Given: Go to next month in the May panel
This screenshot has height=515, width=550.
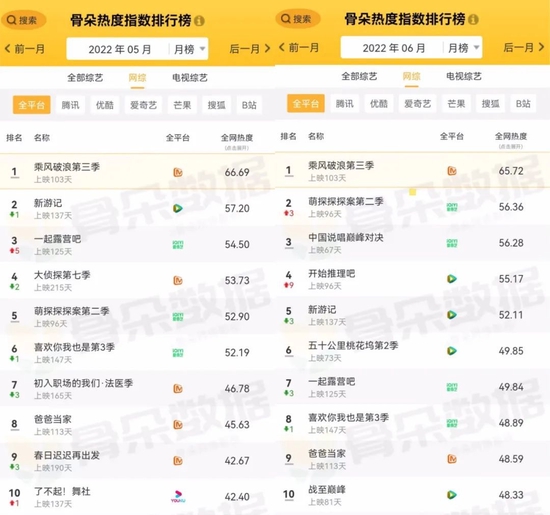Looking at the screenshot, I should coord(250,49).
